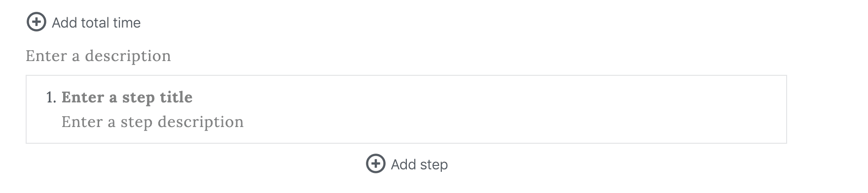Click the circled plus icon beside Add step
This screenshot has height=193, width=868.
pyautogui.click(x=375, y=164)
